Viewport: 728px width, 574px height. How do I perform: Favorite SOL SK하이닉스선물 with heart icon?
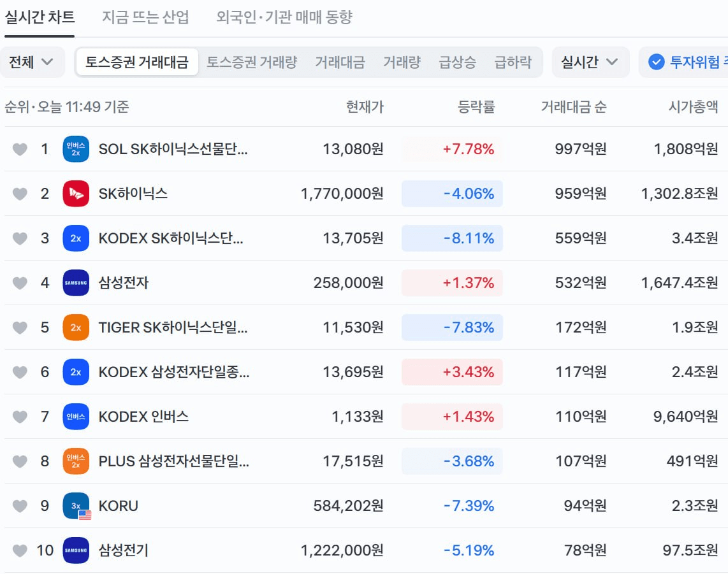(20, 149)
